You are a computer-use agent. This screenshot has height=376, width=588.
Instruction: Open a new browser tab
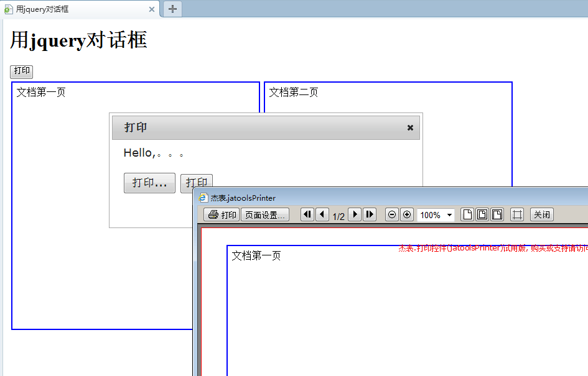(172, 9)
